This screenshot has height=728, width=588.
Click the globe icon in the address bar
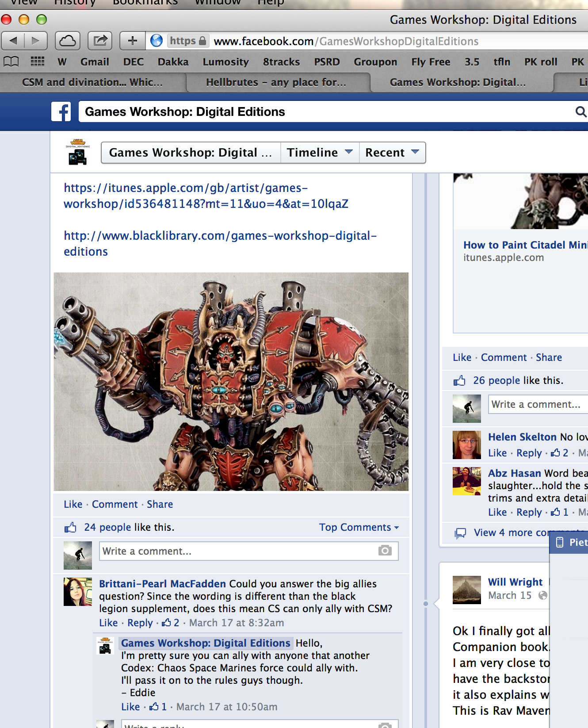coord(157,41)
